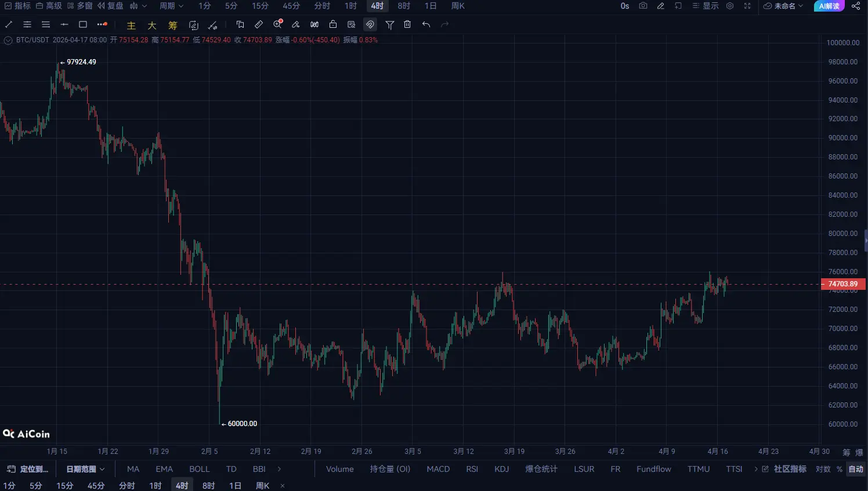868x491 pixels.
Task: Select 8时 timeframe in top bar
Action: (404, 6)
